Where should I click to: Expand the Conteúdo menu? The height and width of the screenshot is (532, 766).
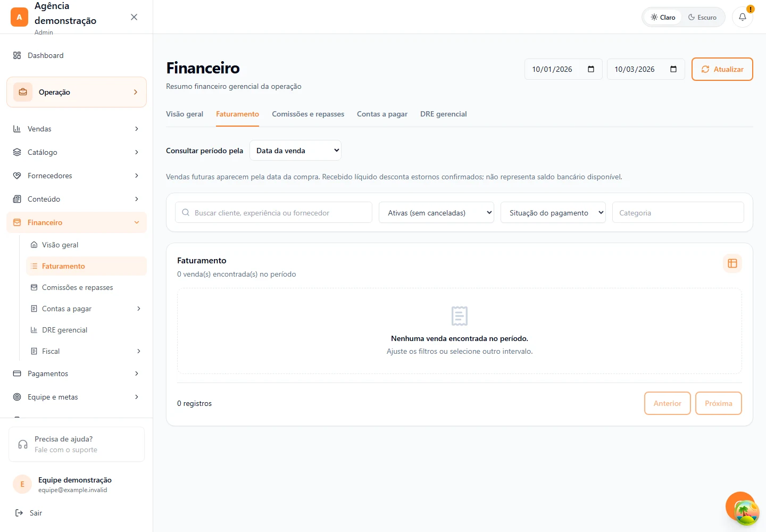[77, 199]
